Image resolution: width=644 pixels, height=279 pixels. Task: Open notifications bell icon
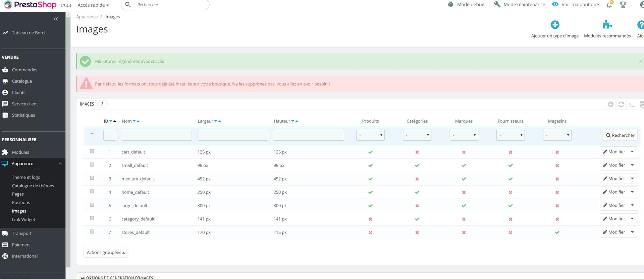point(609,5)
